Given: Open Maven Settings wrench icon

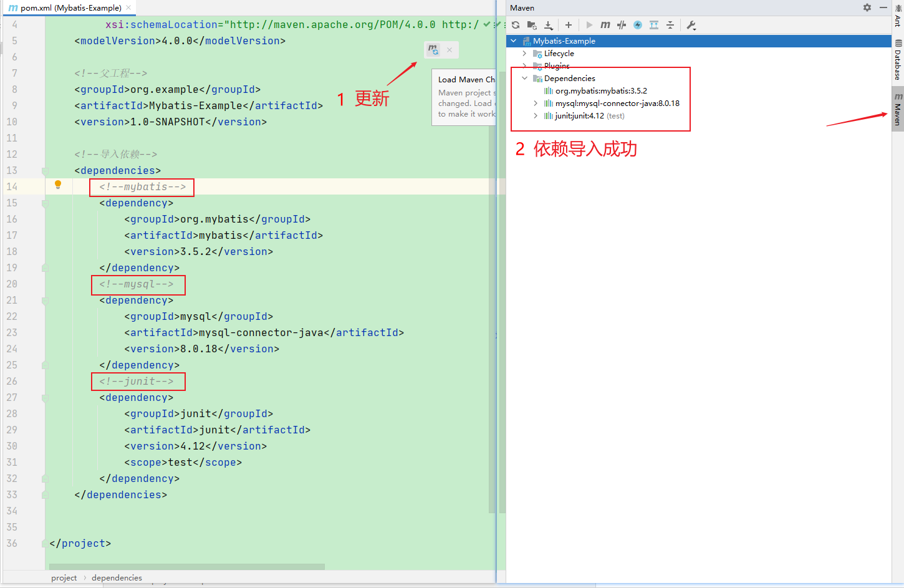Looking at the screenshot, I should 691,25.
